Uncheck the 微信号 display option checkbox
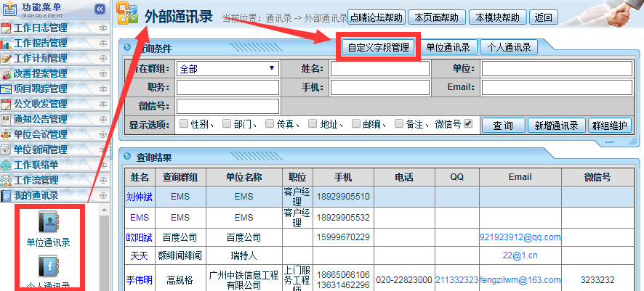 coord(468,123)
